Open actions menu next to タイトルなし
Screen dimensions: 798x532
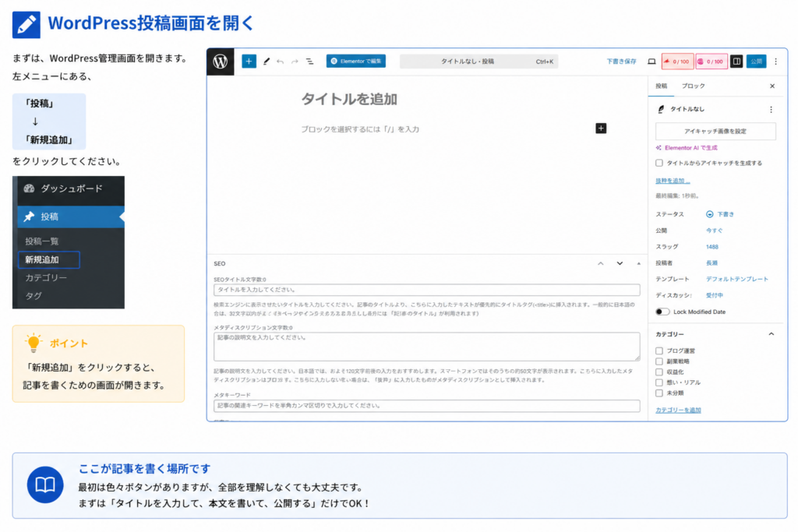[x=771, y=109]
